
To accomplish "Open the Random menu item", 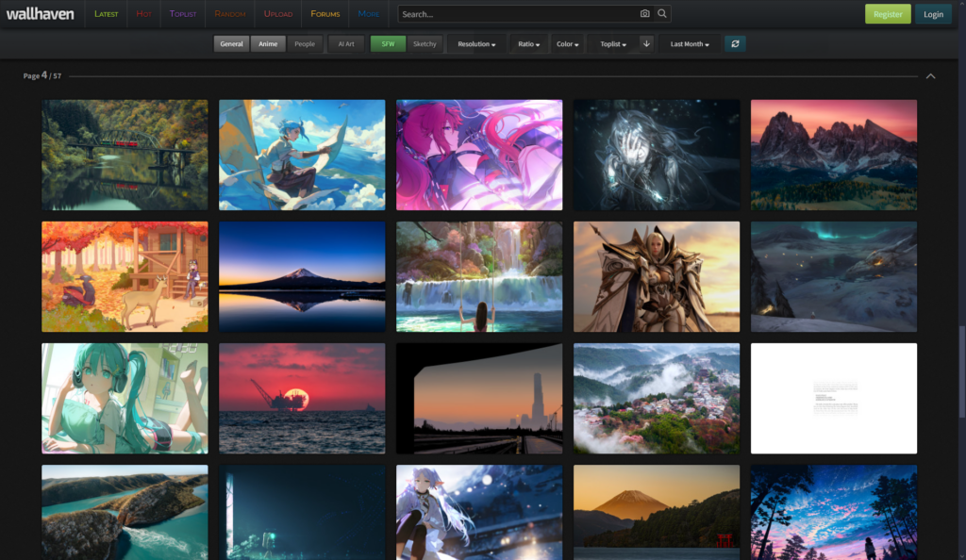I will point(230,13).
